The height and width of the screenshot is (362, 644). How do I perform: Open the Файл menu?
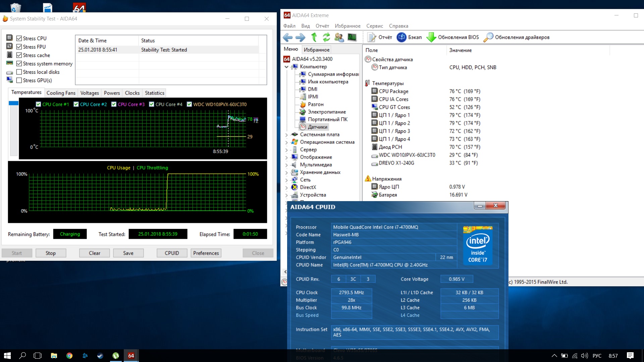289,26
